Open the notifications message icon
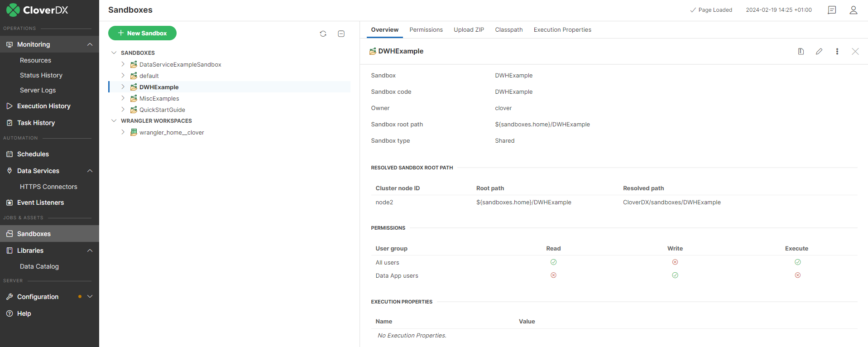Screen dimensions: 868x347 point(832,10)
